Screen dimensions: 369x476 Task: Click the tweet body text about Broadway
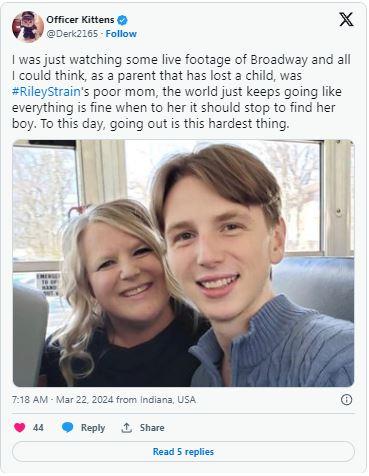tap(181, 92)
